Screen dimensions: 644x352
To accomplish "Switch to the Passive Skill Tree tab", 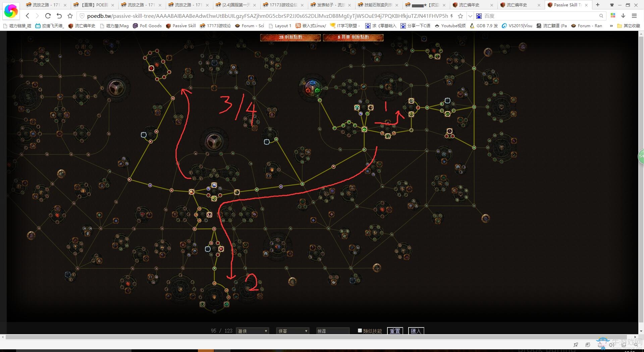I will [568, 5].
